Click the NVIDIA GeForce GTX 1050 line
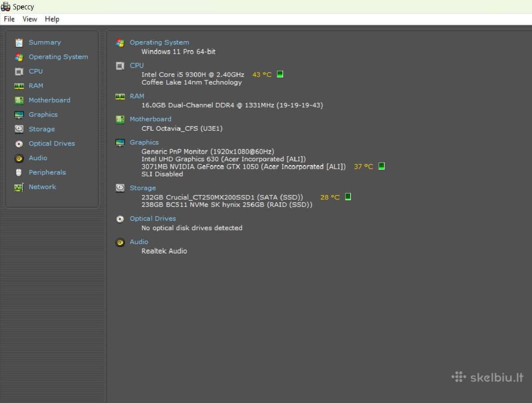Viewport: 532px width, 403px height. [243, 167]
